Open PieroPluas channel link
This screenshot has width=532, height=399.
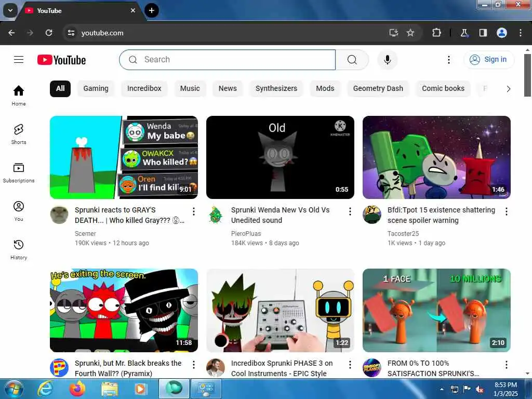pyautogui.click(x=246, y=233)
